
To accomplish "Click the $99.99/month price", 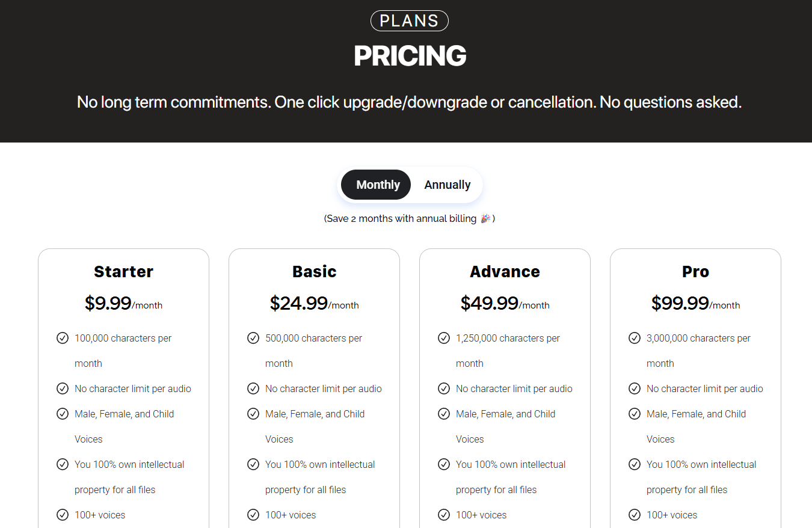I will [x=695, y=304].
